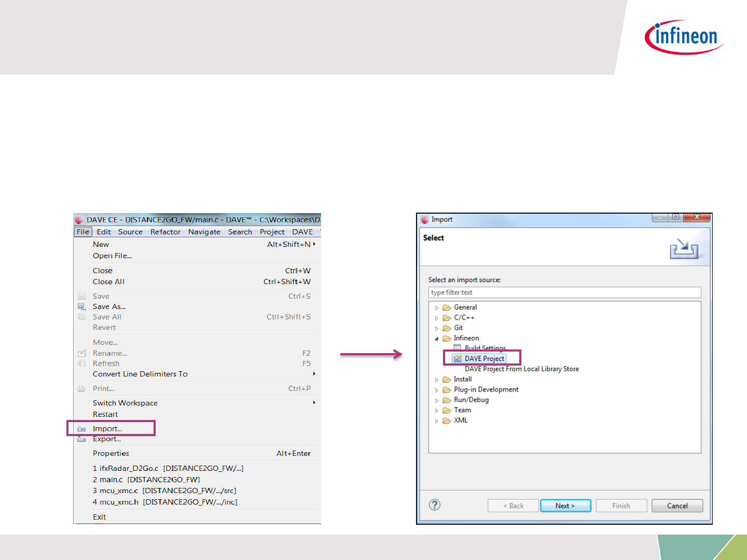
Task: Click the Import dialog title icon
Action: point(425,220)
